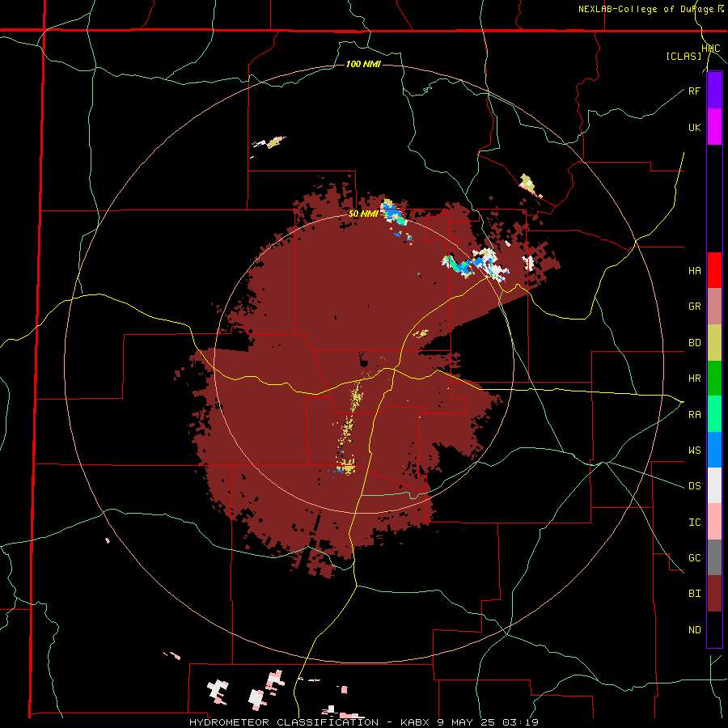Click the ND black legend swatch

click(x=714, y=629)
